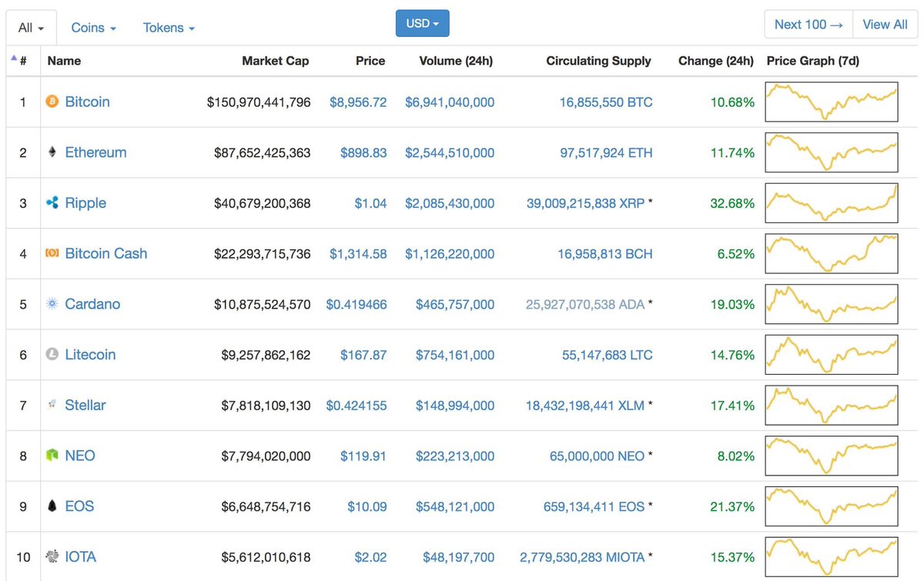Click Ripple's 32.68% change value

pyautogui.click(x=732, y=203)
